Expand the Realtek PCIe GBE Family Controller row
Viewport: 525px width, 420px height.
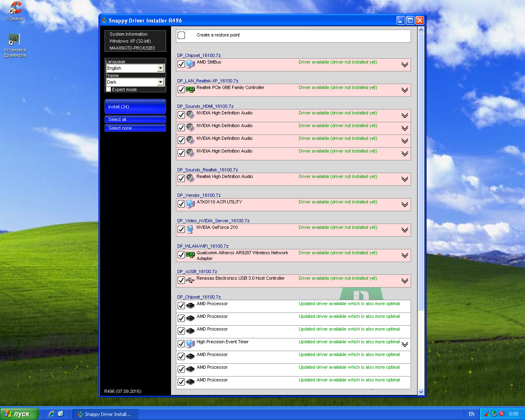pyautogui.click(x=405, y=90)
